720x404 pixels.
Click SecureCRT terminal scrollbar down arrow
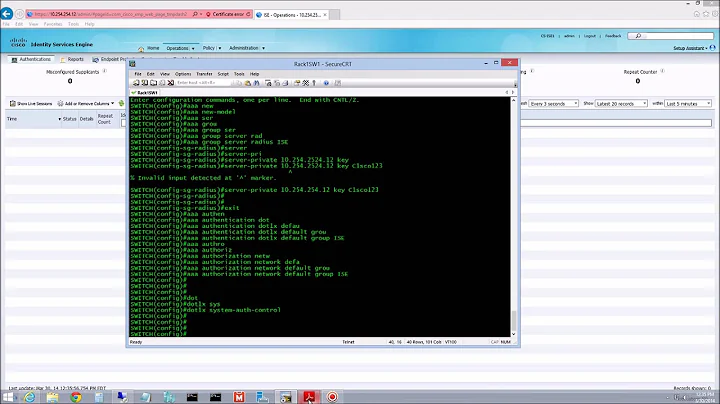[x=513, y=334]
